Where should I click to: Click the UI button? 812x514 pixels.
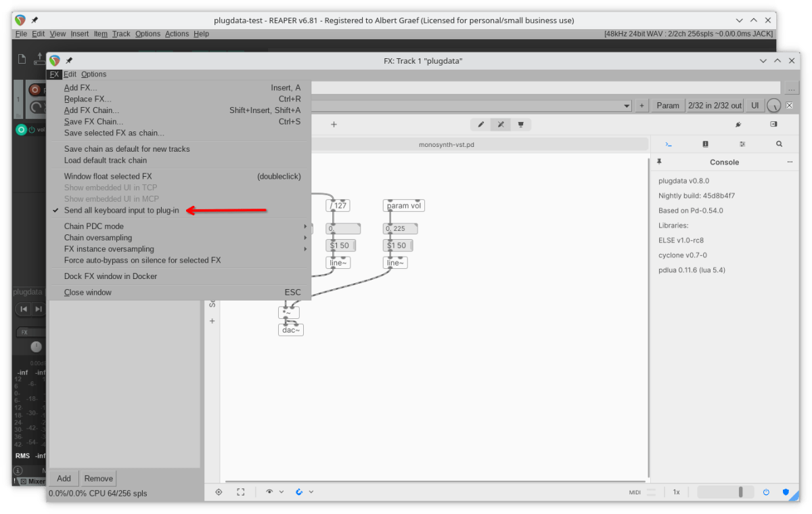754,106
